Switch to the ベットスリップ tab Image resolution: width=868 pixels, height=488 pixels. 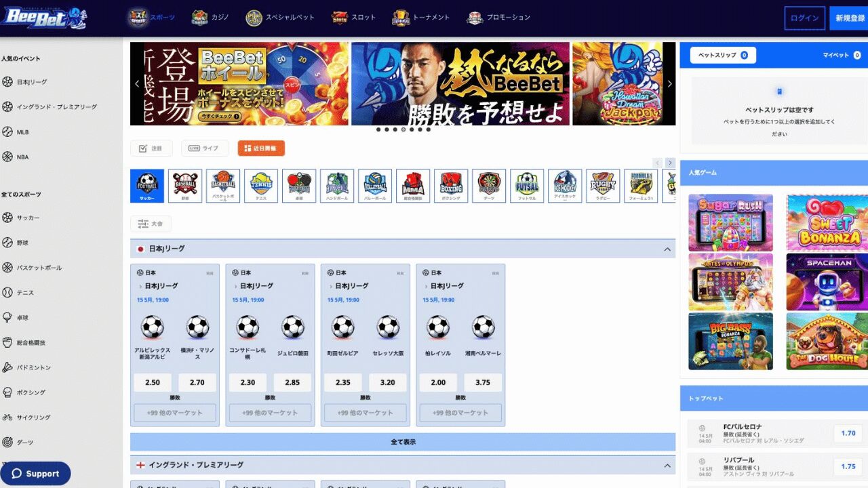pyautogui.click(x=723, y=55)
